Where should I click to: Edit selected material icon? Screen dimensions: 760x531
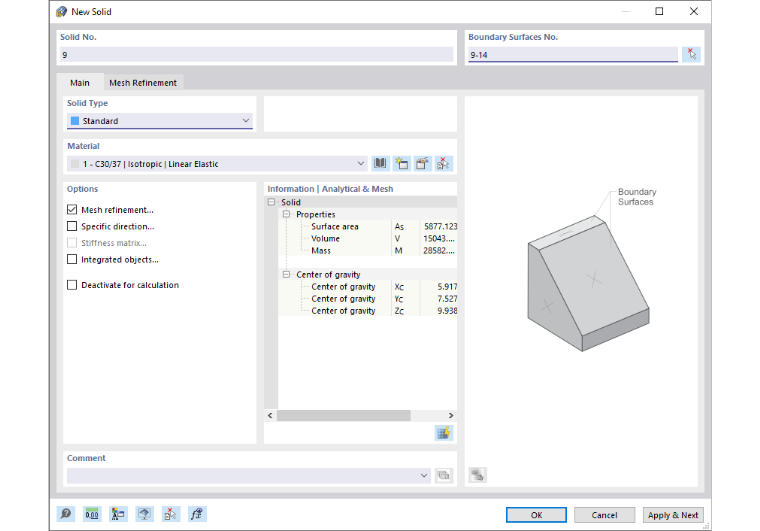[x=422, y=164]
